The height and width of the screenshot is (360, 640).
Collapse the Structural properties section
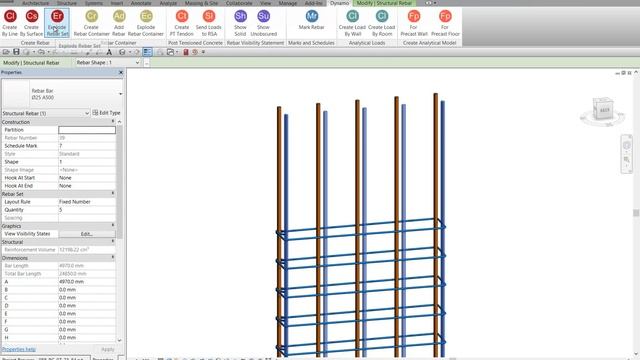[x=113, y=242]
